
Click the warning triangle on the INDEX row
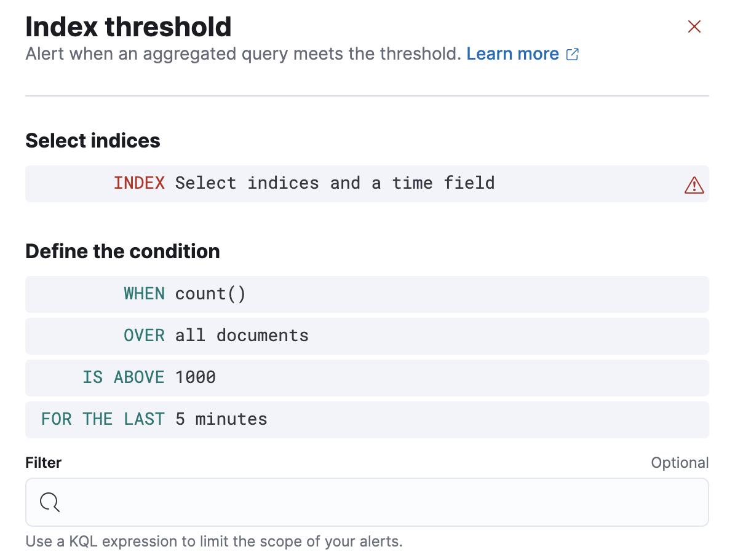pos(694,184)
